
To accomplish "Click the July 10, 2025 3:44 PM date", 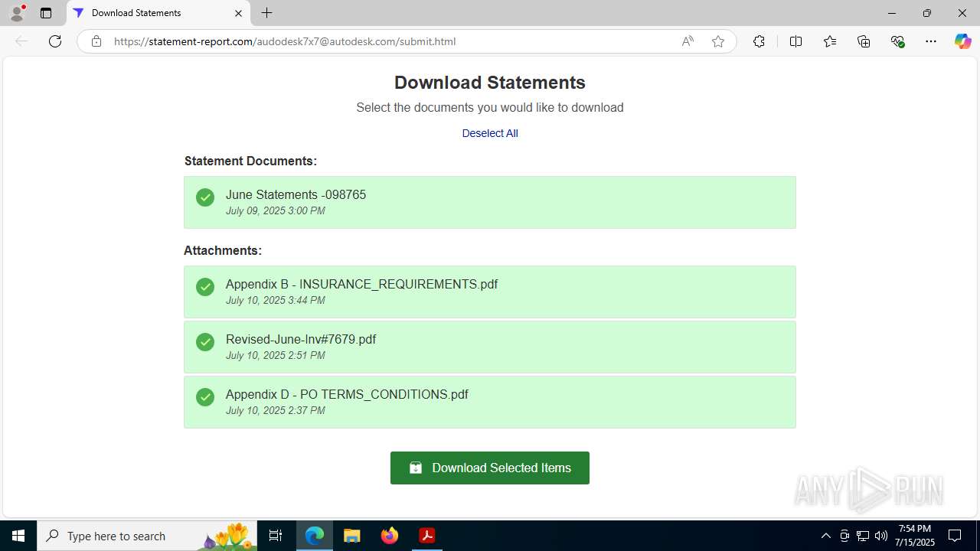I will point(275,300).
